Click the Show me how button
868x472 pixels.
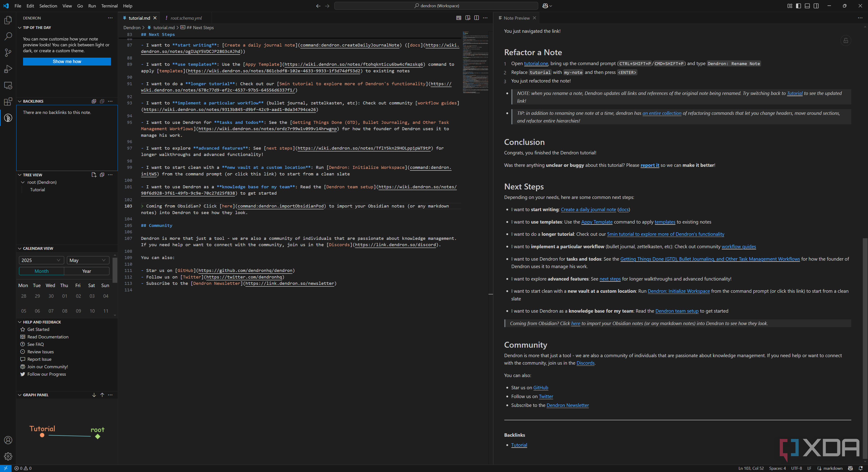point(67,62)
